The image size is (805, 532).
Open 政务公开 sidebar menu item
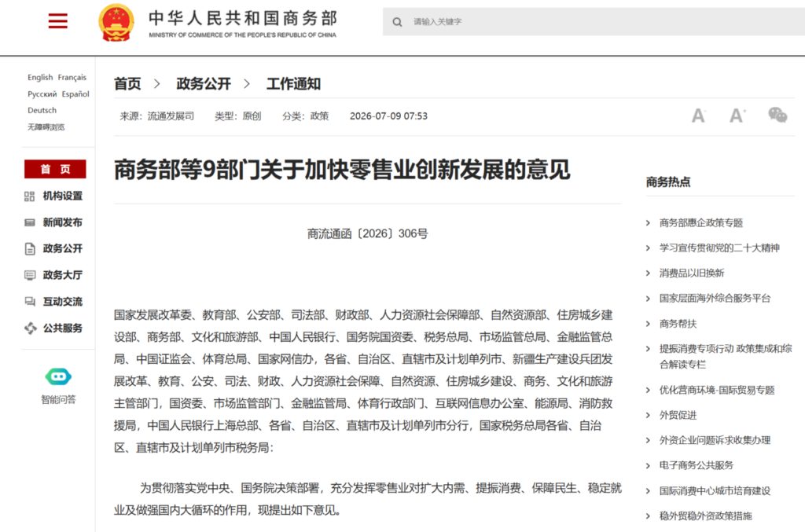point(62,249)
